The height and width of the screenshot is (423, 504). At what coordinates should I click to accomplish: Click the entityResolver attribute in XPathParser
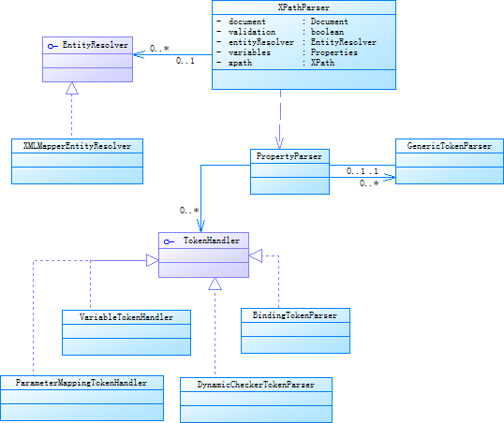261,42
